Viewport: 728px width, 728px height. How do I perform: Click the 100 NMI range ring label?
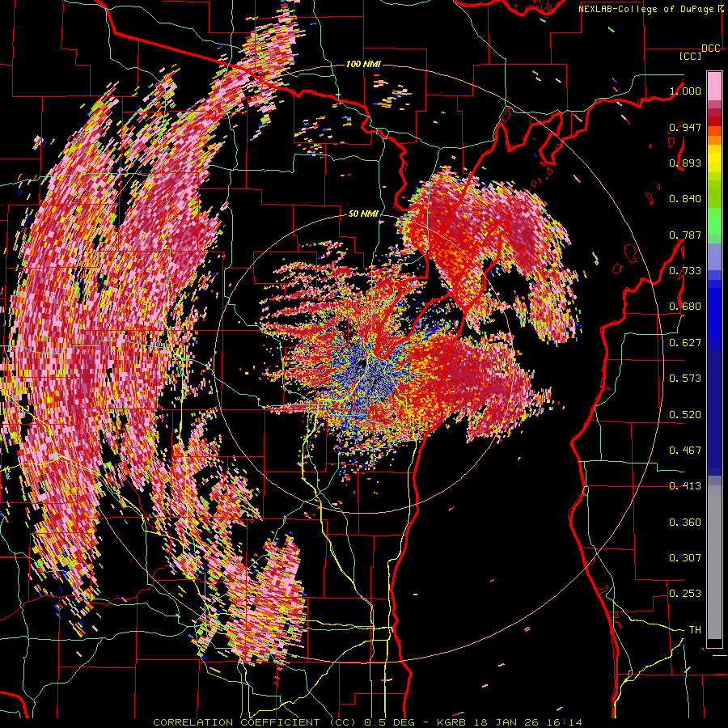[x=363, y=64]
